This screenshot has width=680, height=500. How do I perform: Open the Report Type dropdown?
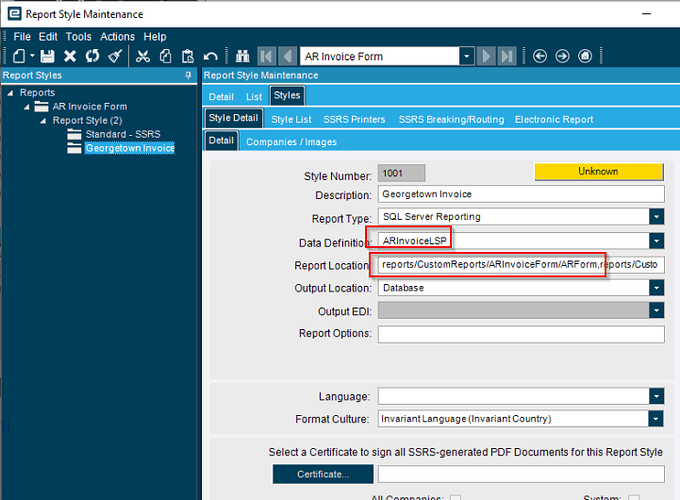coord(656,216)
